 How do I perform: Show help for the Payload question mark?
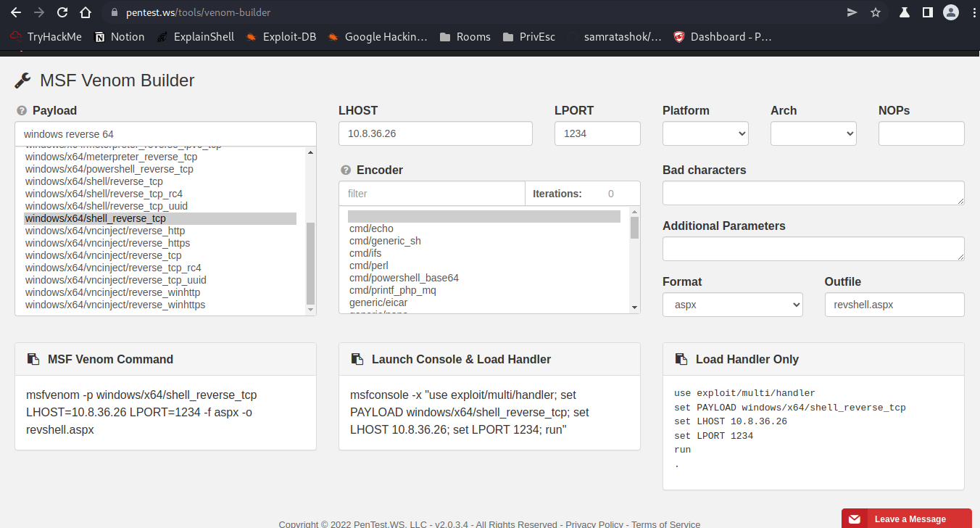[x=22, y=111]
